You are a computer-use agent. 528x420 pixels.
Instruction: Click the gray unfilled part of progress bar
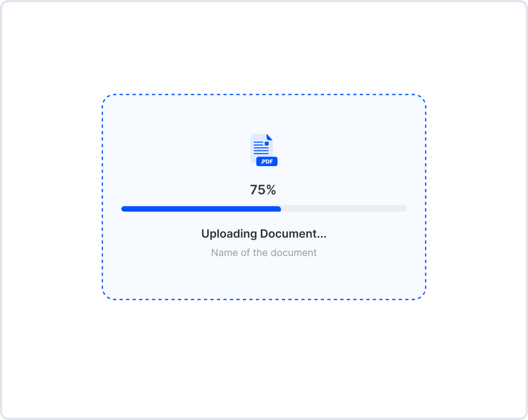(344, 209)
